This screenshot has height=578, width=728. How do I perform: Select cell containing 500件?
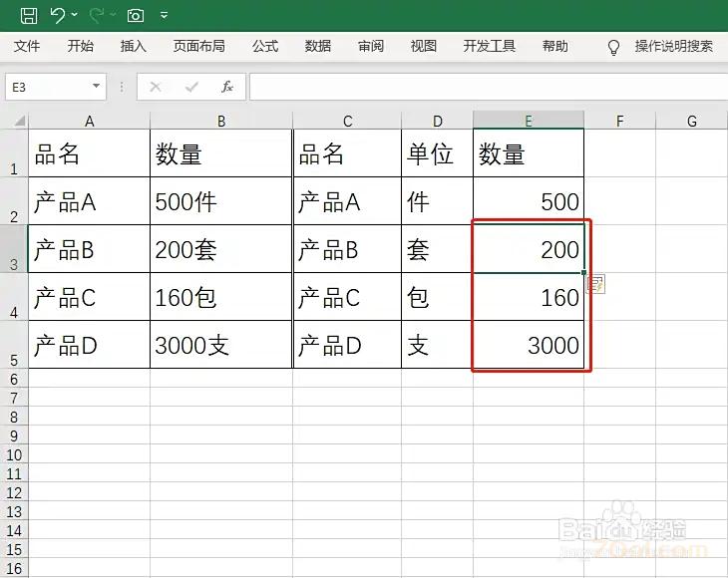point(221,201)
